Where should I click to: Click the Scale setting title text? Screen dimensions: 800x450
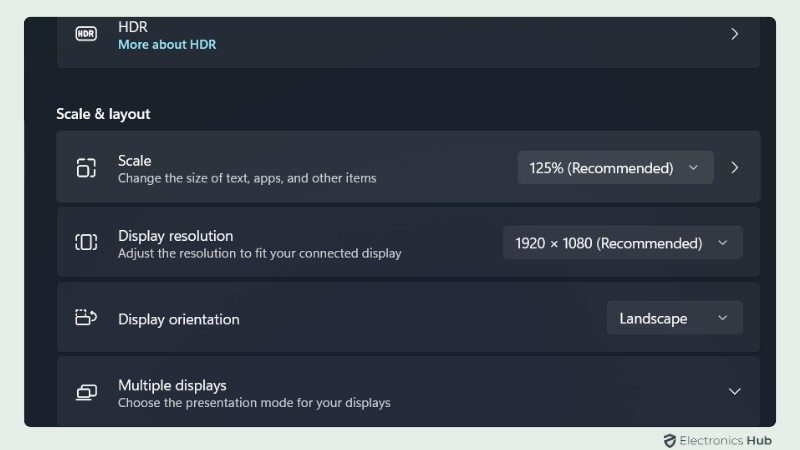(135, 160)
